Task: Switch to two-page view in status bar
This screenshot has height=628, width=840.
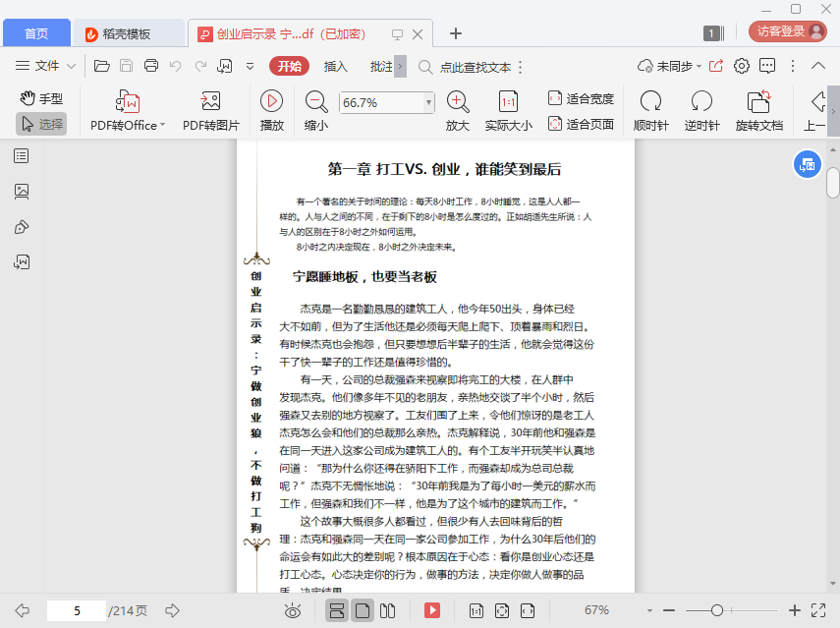Action: tap(387, 610)
